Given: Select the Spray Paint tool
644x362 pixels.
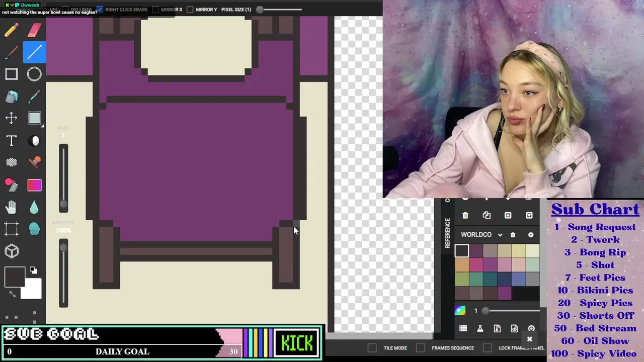Looking at the screenshot, I should point(11,185).
